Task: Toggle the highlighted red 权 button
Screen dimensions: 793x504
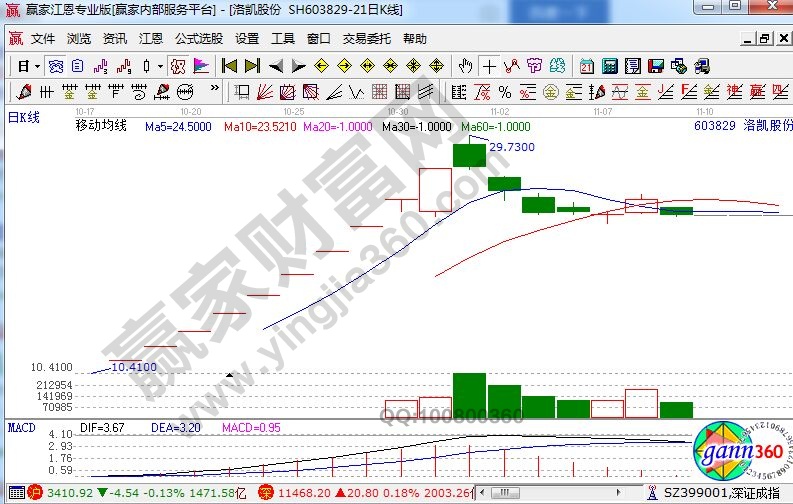Action: pyautogui.click(x=177, y=66)
